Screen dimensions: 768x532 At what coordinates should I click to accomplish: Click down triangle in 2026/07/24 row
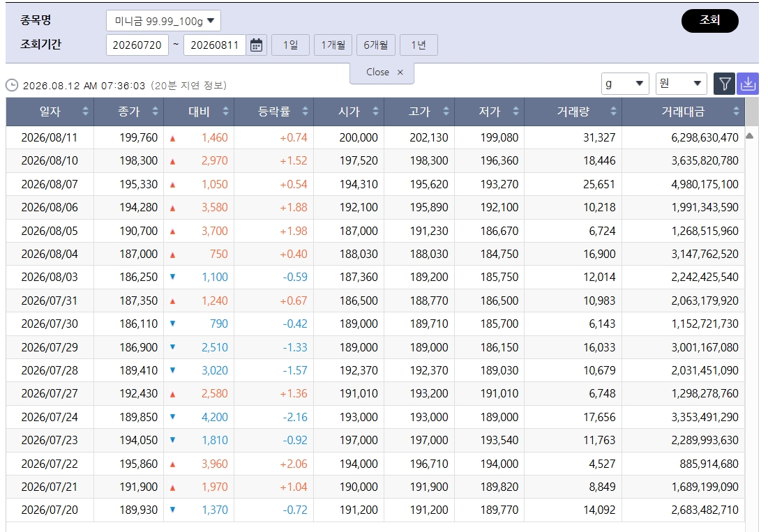pos(172,417)
